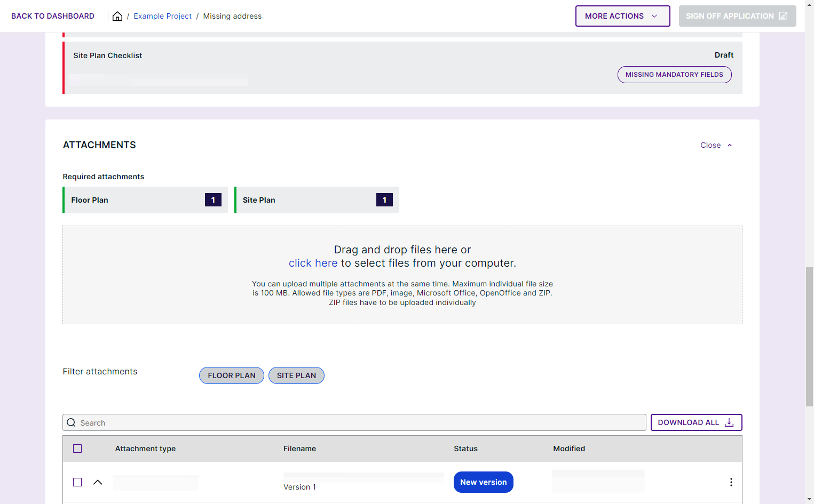Collapse the attachment row version chevron
The width and height of the screenshot is (814, 504).
(98, 482)
